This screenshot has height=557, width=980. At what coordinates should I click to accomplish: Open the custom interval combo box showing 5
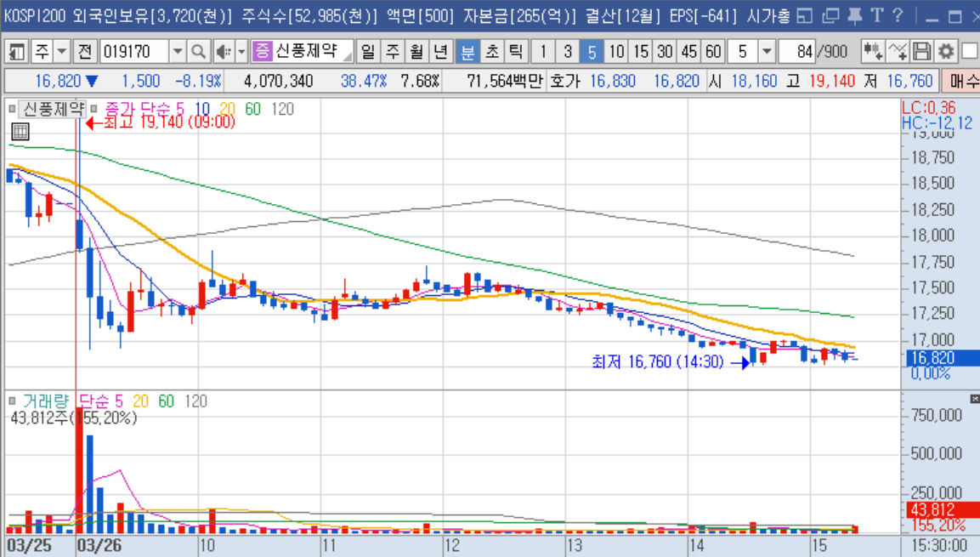tap(751, 51)
